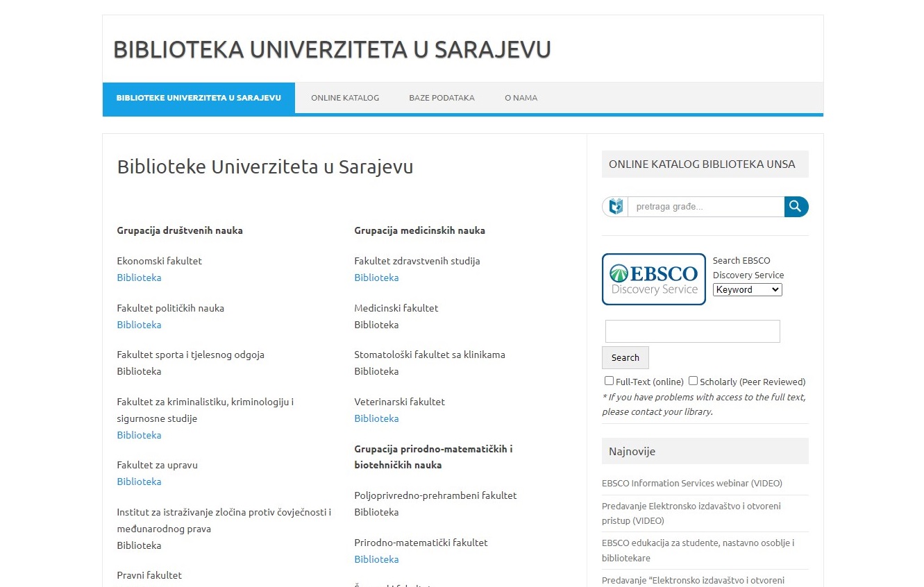This screenshot has width=924, height=587.
Task: Open Biblioteka link under Fakultet političkih nauka
Action: (139, 325)
